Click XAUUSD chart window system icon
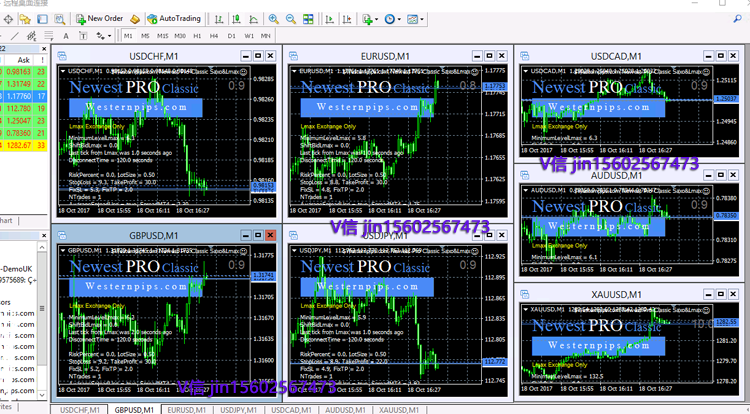Viewport: 750px width, 414px height. coord(525,294)
